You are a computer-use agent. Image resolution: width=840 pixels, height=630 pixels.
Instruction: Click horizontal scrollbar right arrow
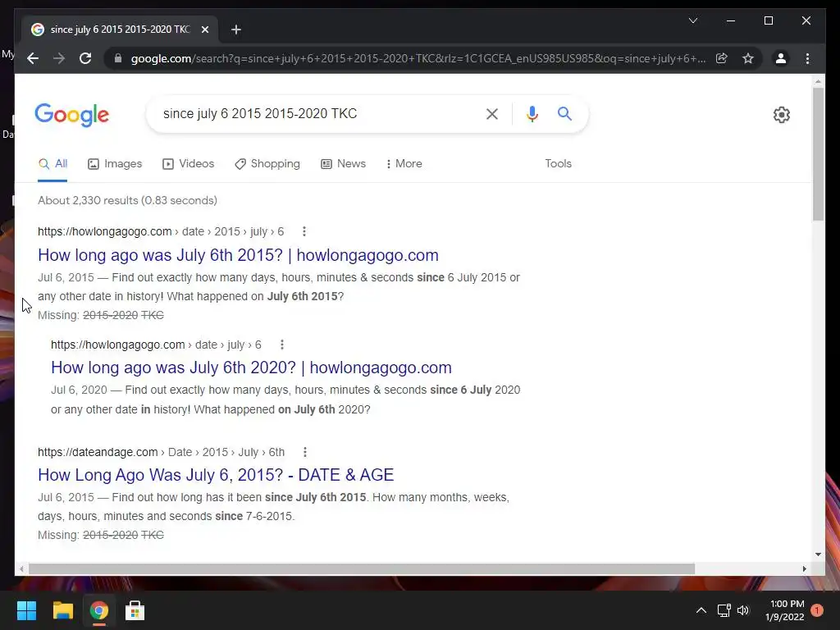point(804,568)
